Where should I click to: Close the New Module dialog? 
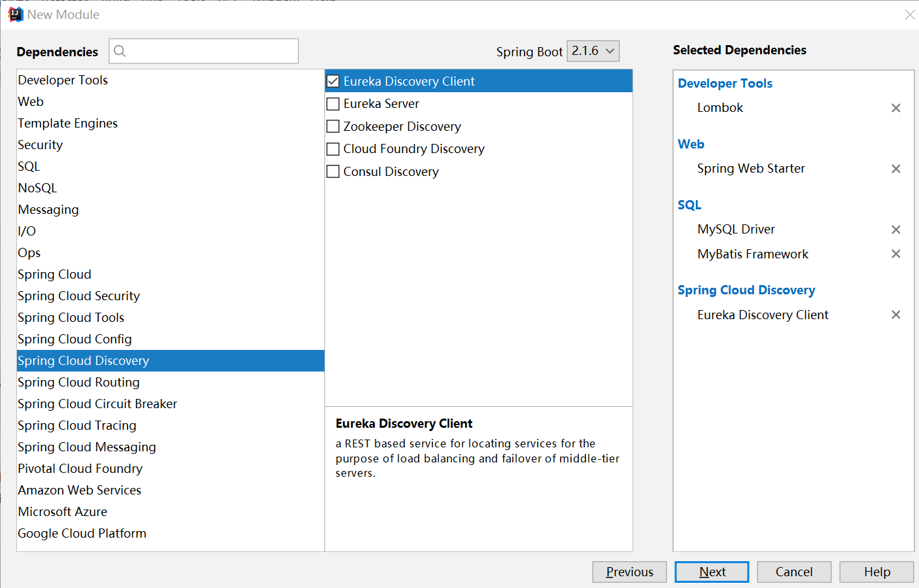click(910, 14)
